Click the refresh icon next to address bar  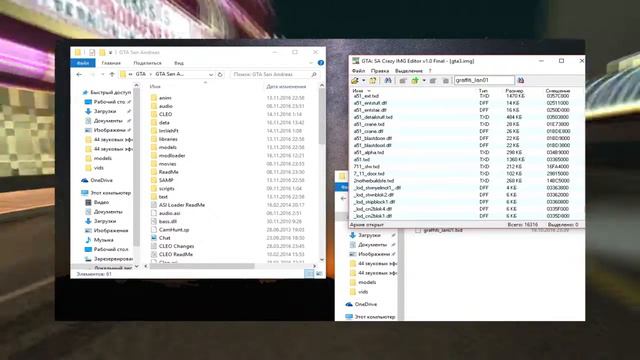click(x=220, y=74)
